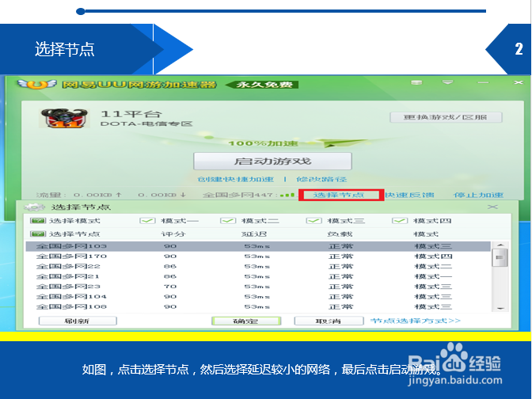Select node row 全国多网22
Screen dimensions: 532x399
[258, 266]
